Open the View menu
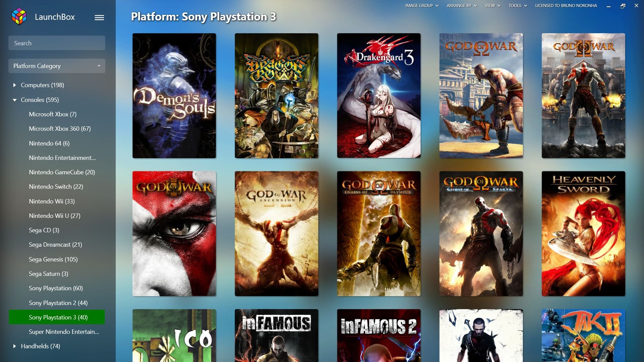This screenshot has height=362, width=644. coord(493,6)
